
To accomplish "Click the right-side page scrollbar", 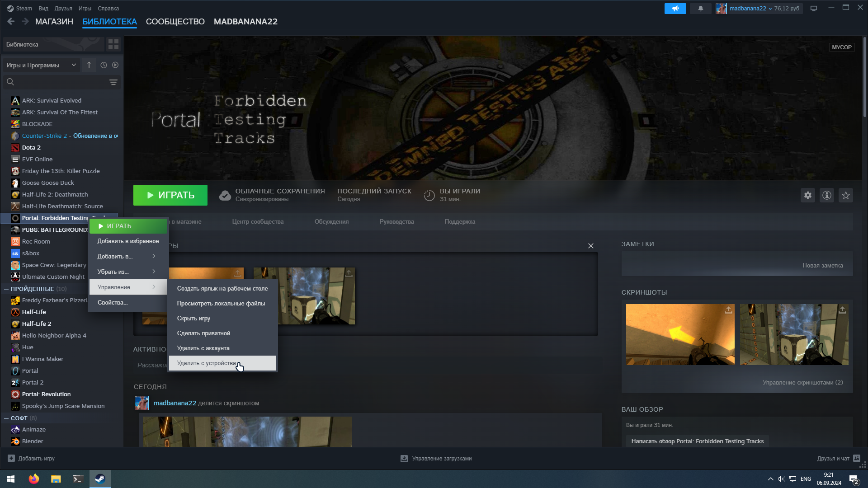I will point(864,77).
